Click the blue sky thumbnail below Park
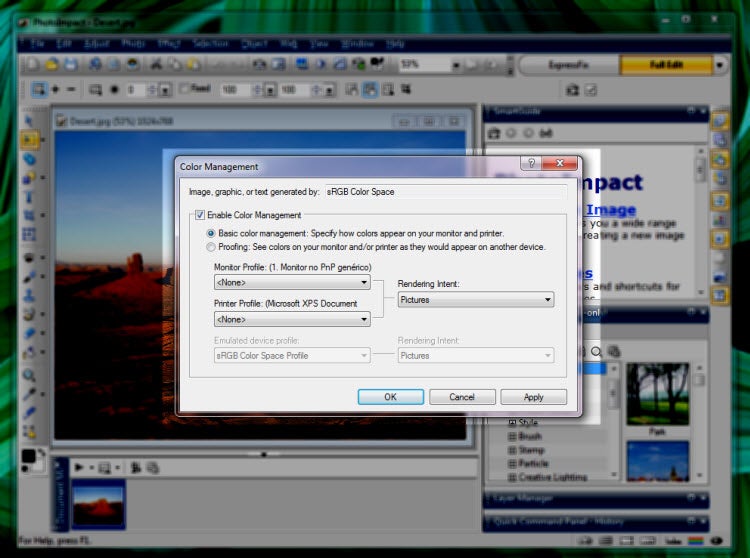Viewport: 750px width, 558px height. click(658, 460)
